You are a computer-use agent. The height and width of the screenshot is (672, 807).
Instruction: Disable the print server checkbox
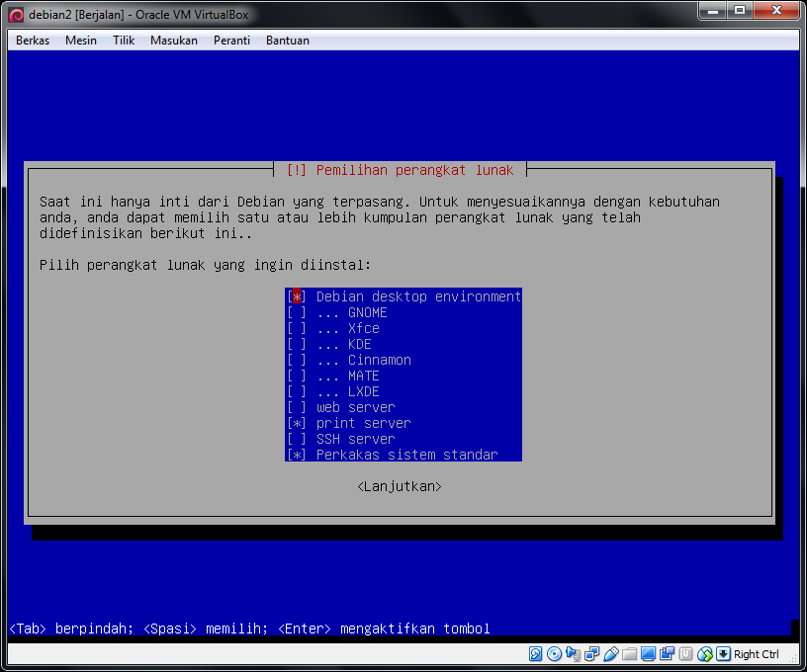pos(297,423)
